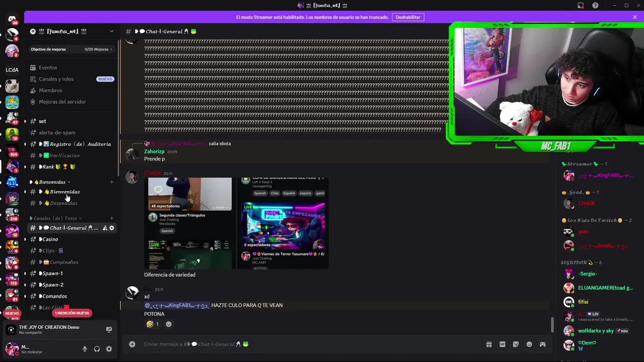The image size is (644, 362).
Task: Open the Bienvenidas text channel
Action: [x=71, y=192]
